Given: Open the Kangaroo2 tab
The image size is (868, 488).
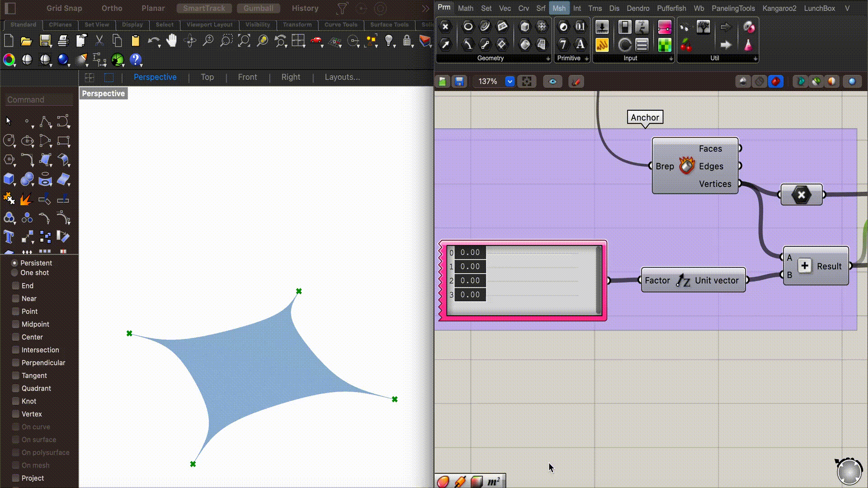Looking at the screenshot, I should pyautogui.click(x=779, y=8).
